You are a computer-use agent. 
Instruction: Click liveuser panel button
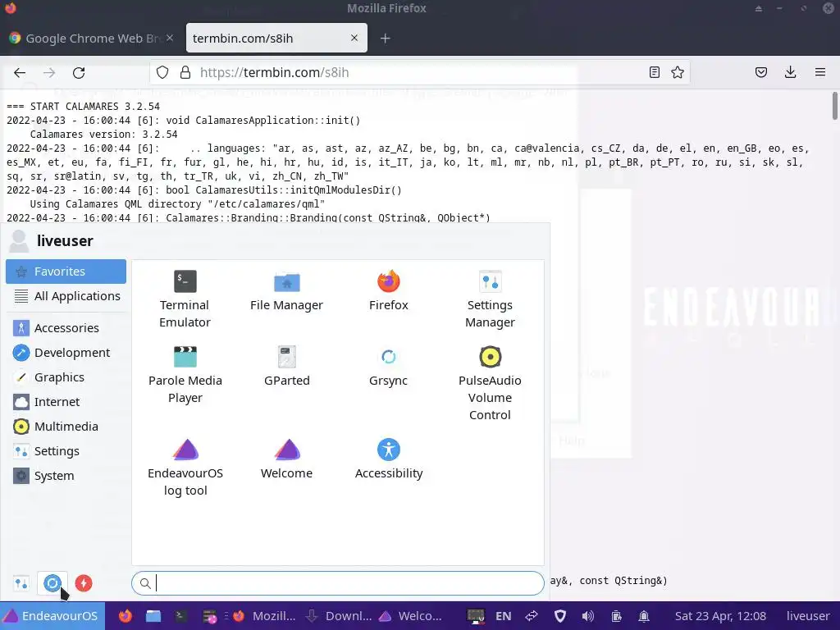tap(808, 616)
